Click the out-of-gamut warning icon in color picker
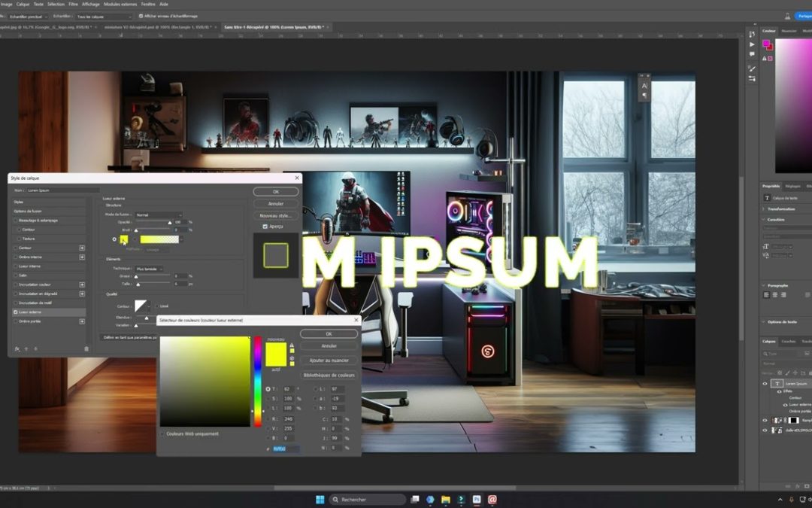Viewport: 812px width, 508px height. [292, 345]
